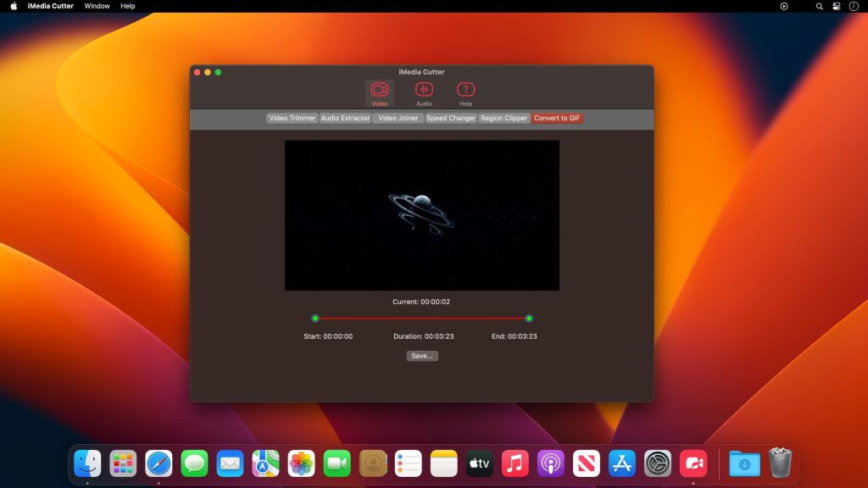Launch Safari from the Dock
The image size is (868, 488).
coord(159,463)
